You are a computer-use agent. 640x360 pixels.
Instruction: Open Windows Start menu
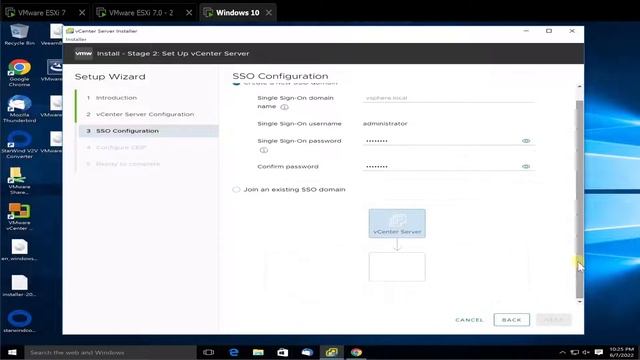click(x=12, y=352)
